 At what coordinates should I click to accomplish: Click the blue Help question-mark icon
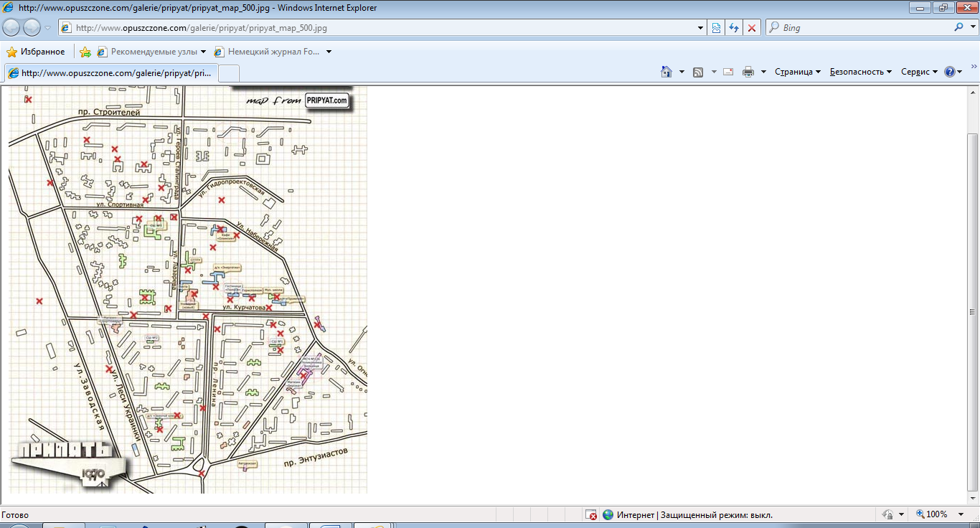(949, 72)
